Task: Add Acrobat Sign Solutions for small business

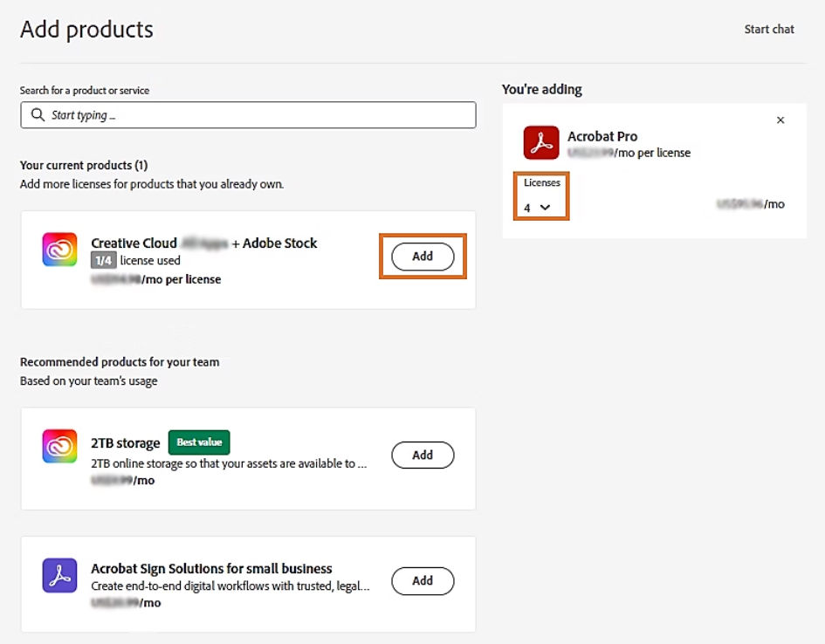Action: (x=423, y=581)
